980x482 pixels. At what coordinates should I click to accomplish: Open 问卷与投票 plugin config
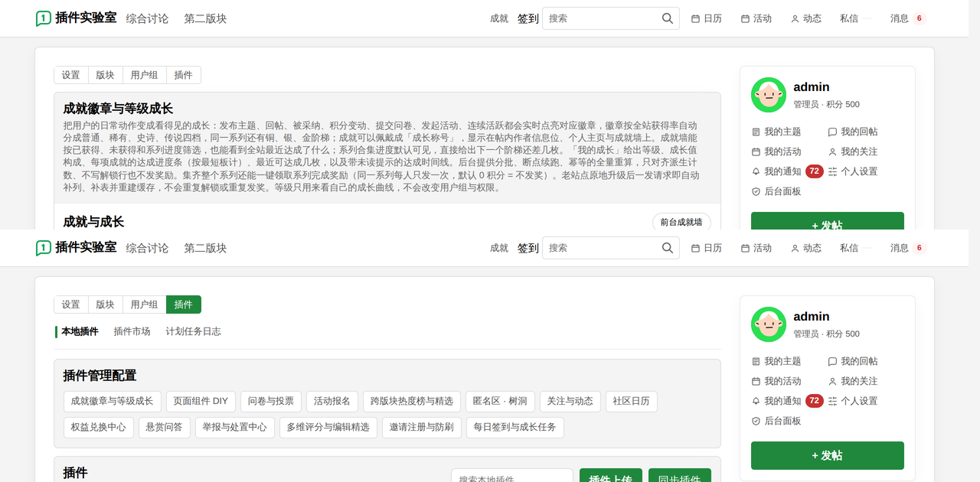(271, 401)
